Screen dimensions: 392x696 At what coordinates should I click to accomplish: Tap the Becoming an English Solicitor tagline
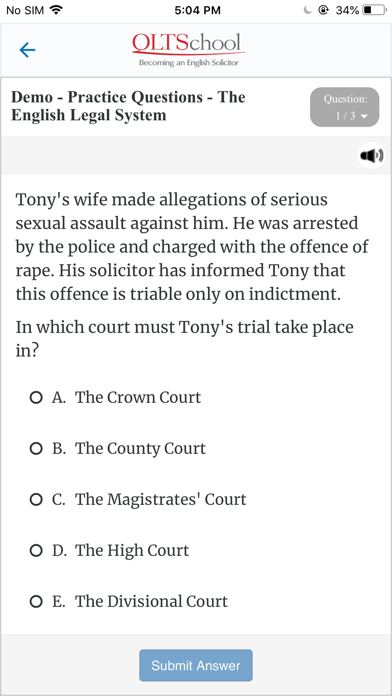(x=189, y=63)
